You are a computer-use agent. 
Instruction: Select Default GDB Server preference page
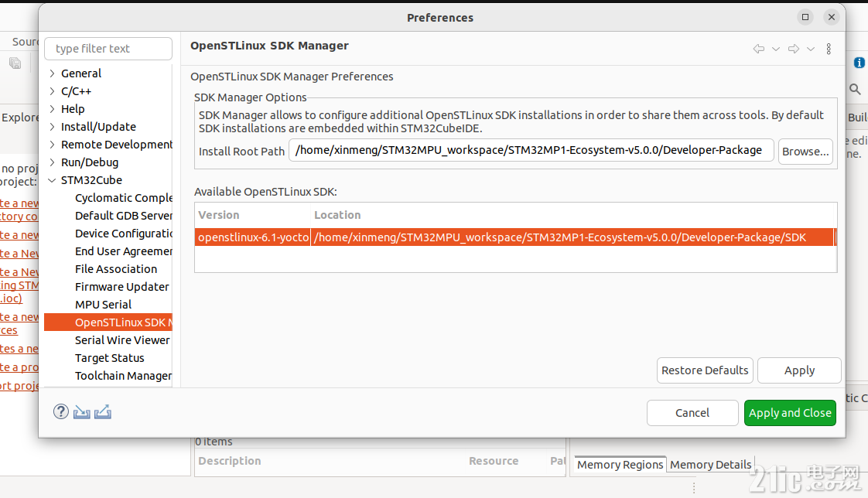tap(124, 215)
